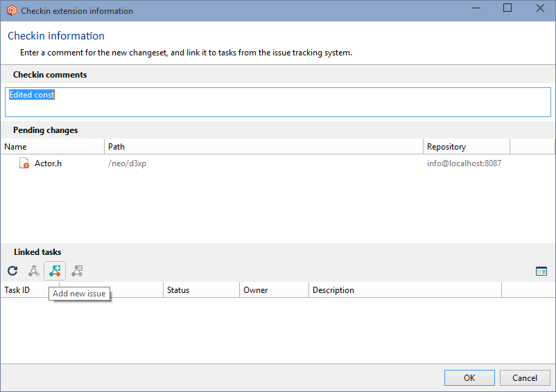This screenshot has width=556, height=392.
Task: Close the Checkin extension information window
Action: pos(540,8)
